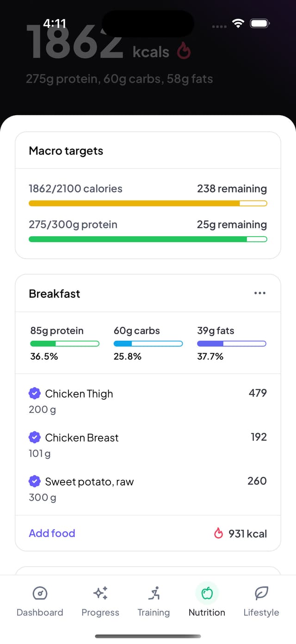Tap the yellow calories progress bar
Screen dimensions: 296x644
pos(148,203)
